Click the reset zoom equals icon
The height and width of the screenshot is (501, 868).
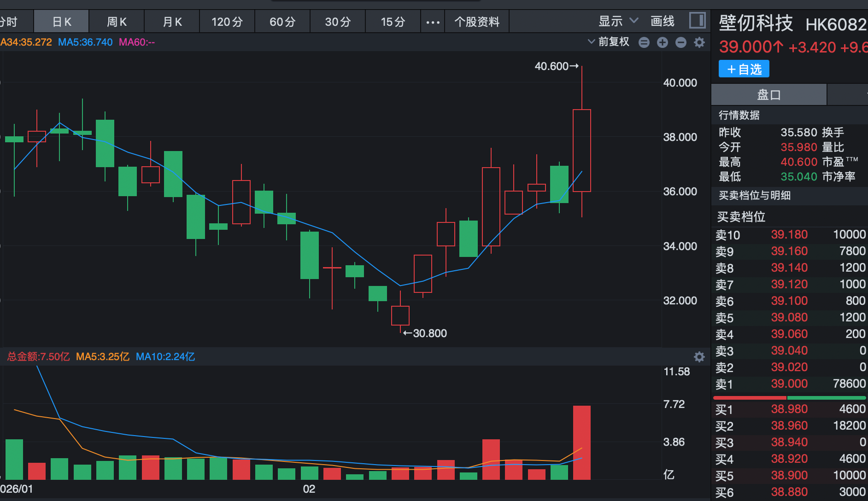(644, 42)
